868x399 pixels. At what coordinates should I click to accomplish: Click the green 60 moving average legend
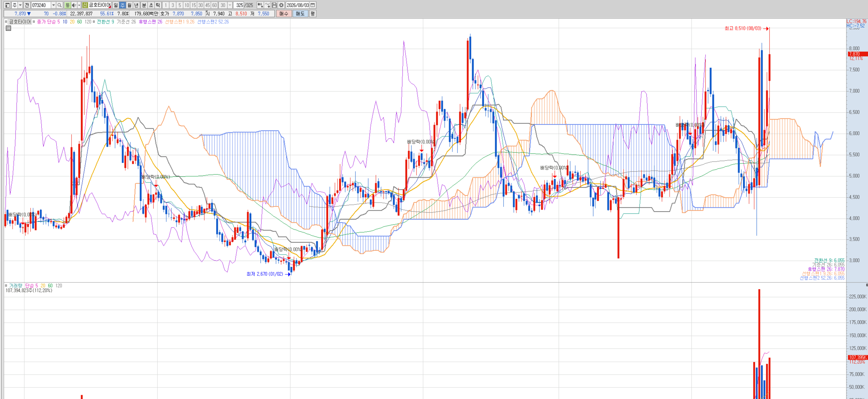[x=80, y=21]
